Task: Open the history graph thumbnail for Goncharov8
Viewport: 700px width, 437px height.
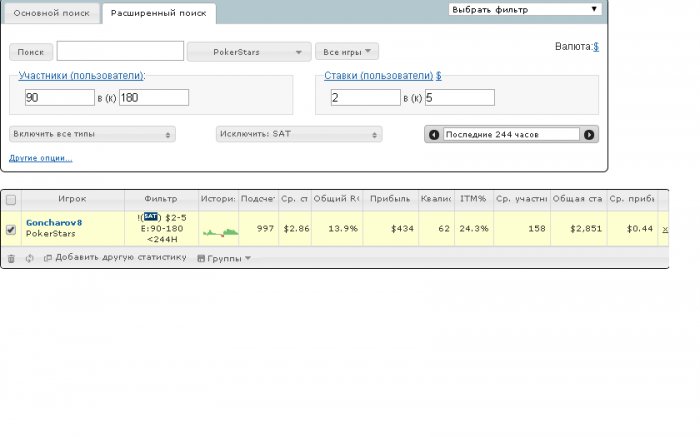Action: (221, 231)
